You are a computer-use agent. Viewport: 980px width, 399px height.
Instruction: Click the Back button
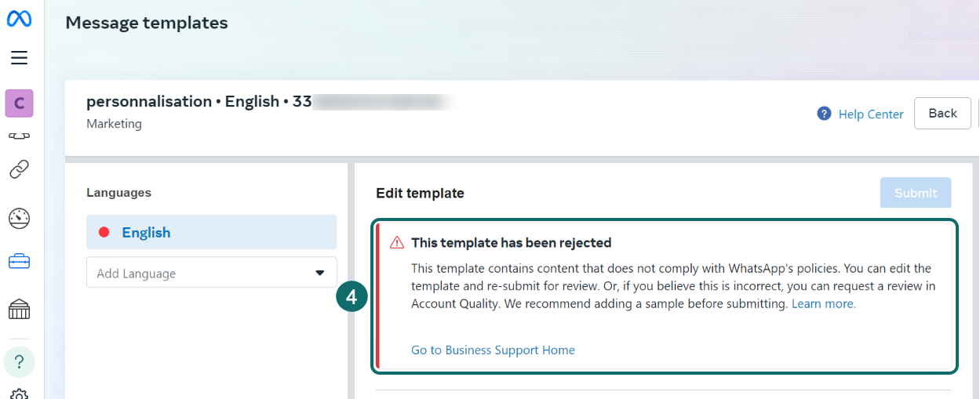point(942,114)
